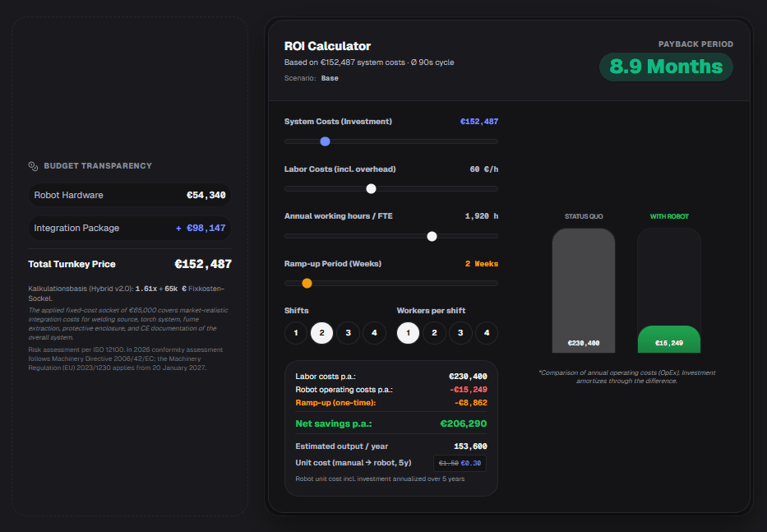
Task: Expand the Integration Package cost row
Action: click(x=129, y=226)
